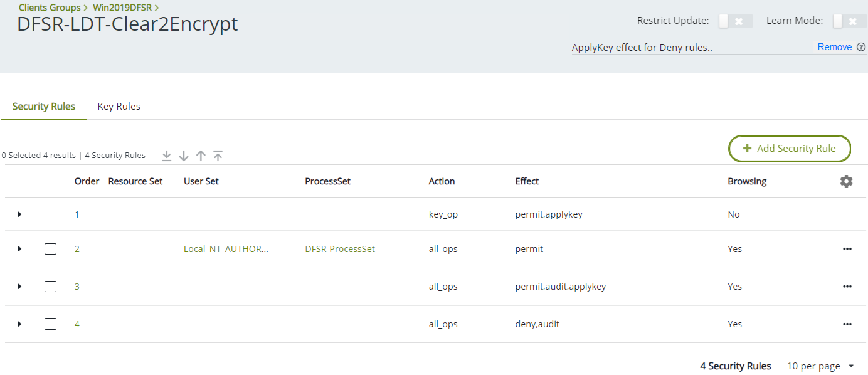The image size is (868, 375).
Task: Click the Remove link
Action: coord(834,47)
